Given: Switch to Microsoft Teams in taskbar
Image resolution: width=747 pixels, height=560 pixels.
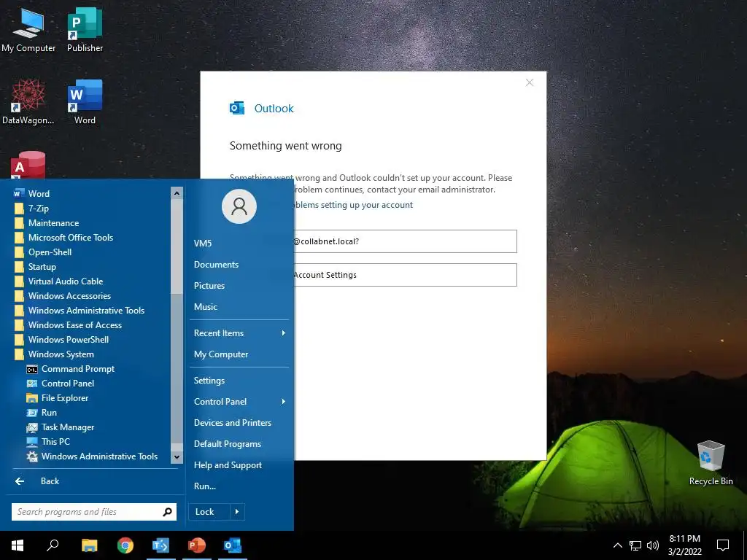Looking at the screenshot, I should pyautogui.click(x=161, y=545).
